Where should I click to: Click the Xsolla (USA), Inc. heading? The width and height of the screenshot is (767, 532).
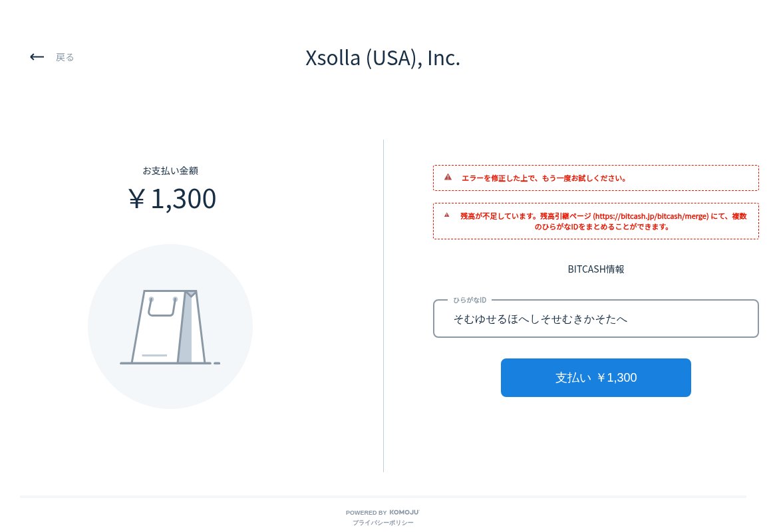tap(383, 58)
